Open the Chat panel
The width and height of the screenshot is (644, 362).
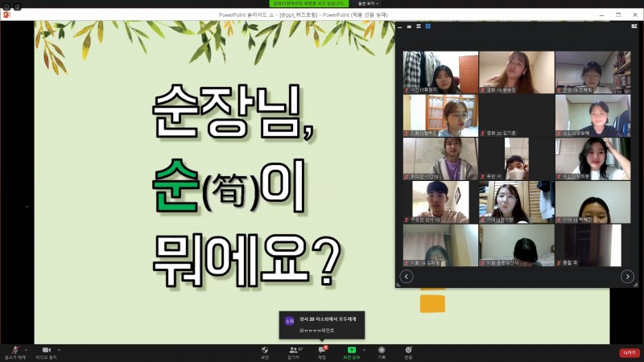coord(321,352)
